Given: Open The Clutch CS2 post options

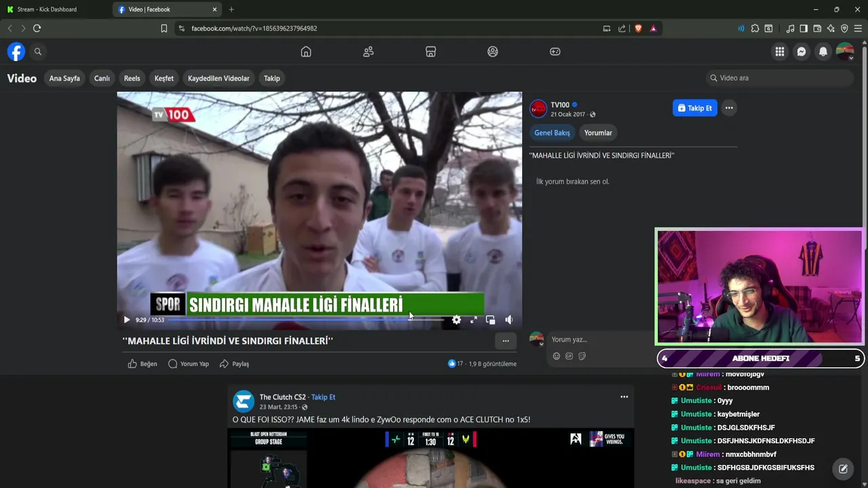Looking at the screenshot, I should (624, 397).
